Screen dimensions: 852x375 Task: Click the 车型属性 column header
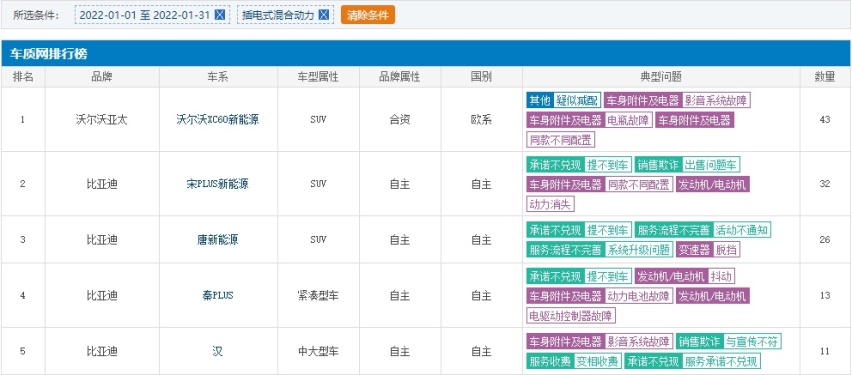coord(318,77)
